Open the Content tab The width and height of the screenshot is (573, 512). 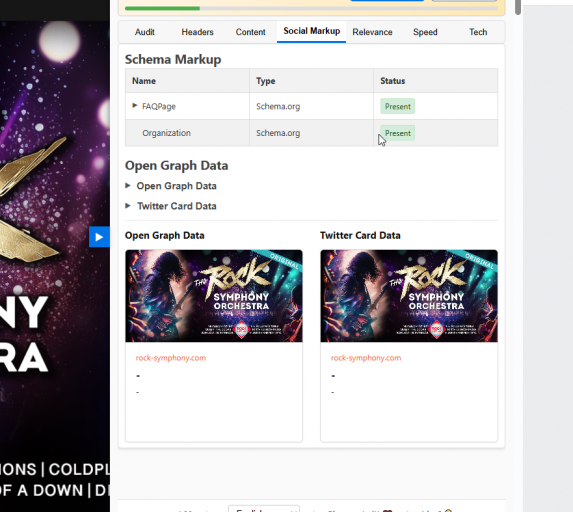pyautogui.click(x=250, y=32)
